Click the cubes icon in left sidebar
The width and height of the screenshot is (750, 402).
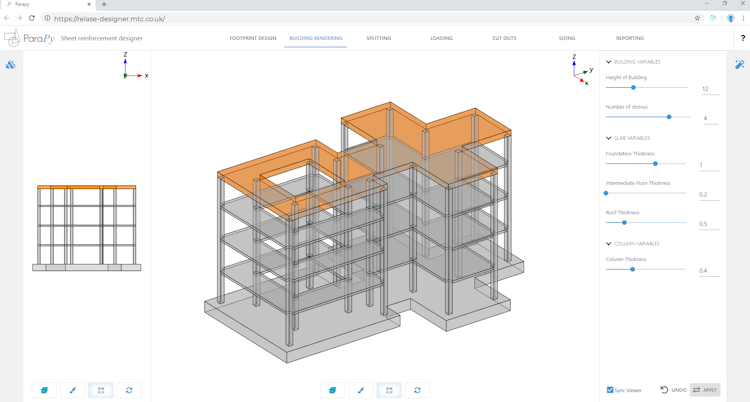coord(10,64)
